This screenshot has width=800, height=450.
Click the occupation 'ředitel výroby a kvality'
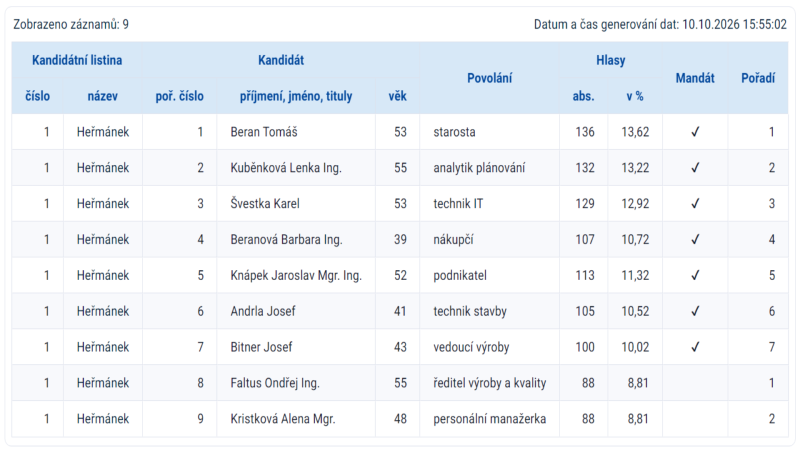[x=490, y=383]
